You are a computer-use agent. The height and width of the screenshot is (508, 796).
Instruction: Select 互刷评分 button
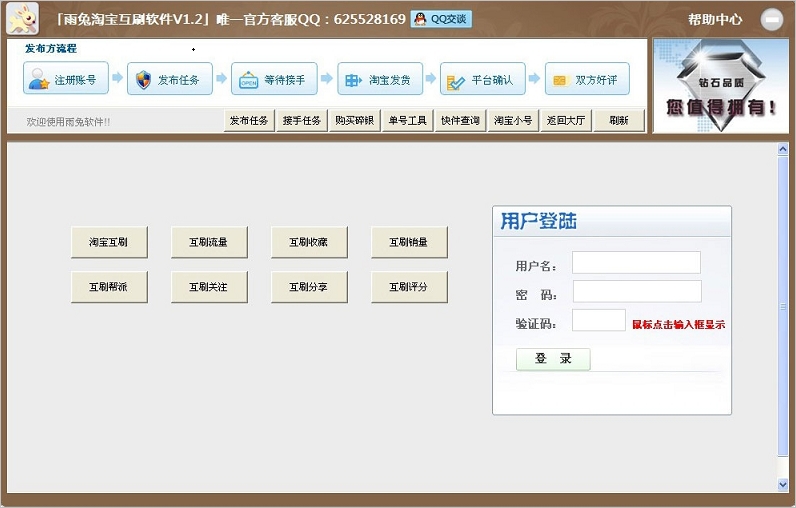[409, 287]
